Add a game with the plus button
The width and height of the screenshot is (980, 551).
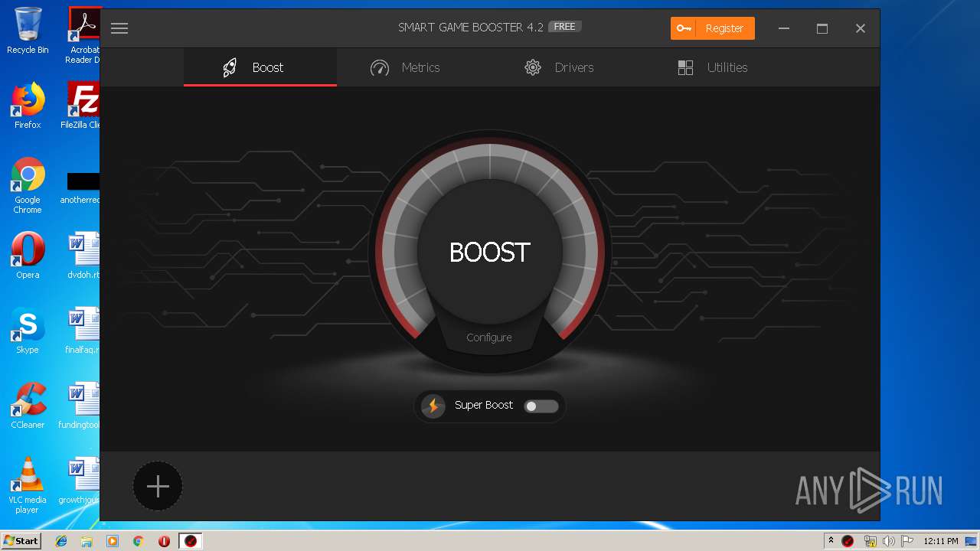click(x=158, y=486)
